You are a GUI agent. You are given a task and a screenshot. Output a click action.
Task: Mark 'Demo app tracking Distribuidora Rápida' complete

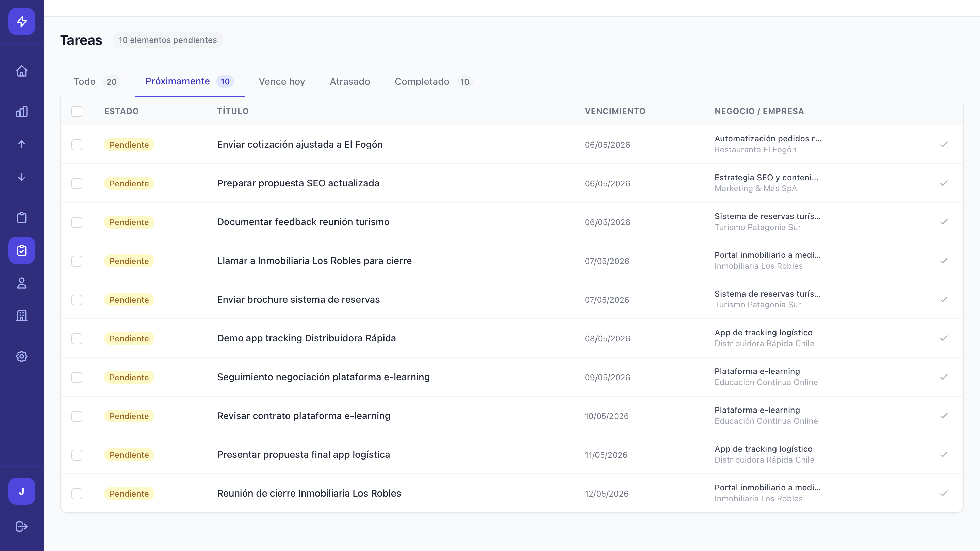[944, 338]
